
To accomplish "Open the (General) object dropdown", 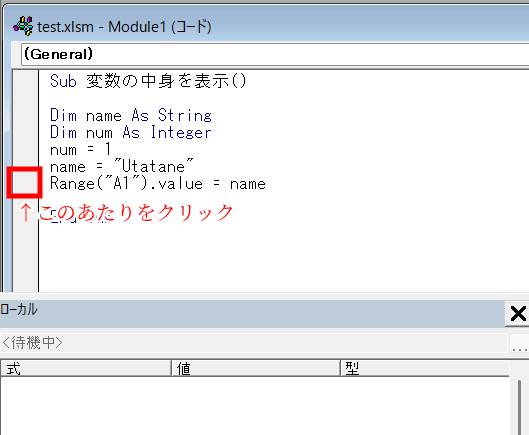I will click(x=275, y=54).
